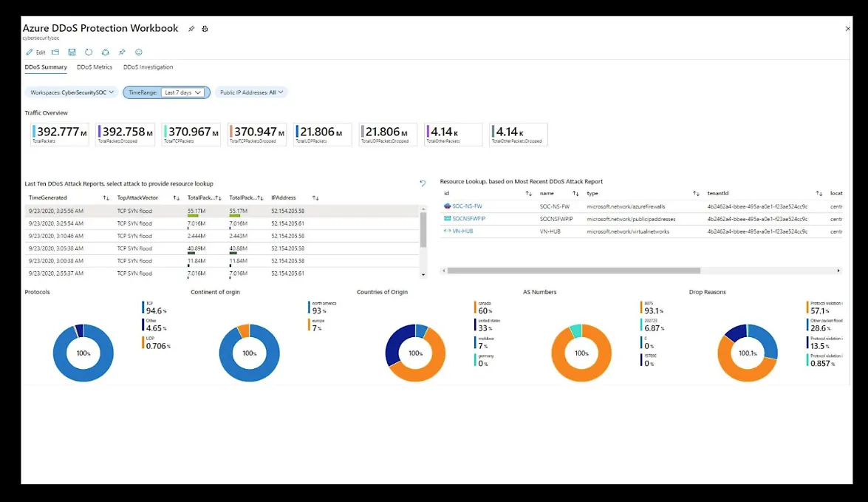
Task: Pin workbook using icon beside the title
Action: click(x=191, y=29)
